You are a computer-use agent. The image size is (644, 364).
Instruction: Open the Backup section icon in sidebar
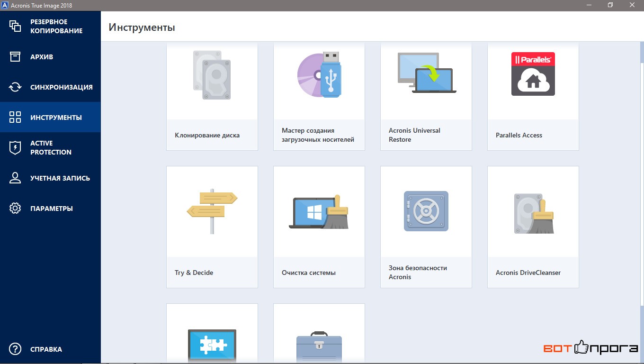coord(15,26)
